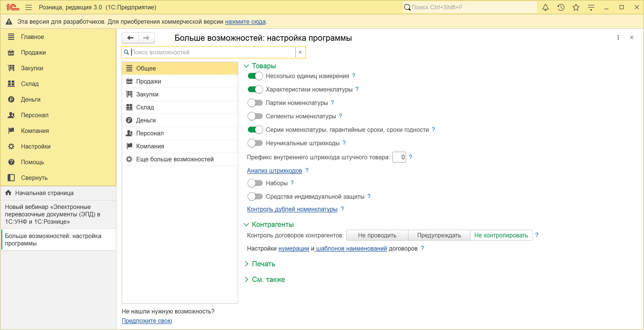The width and height of the screenshot is (644, 330).
Task: Go to Начальная страница home icon
Action: [x=8, y=193]
